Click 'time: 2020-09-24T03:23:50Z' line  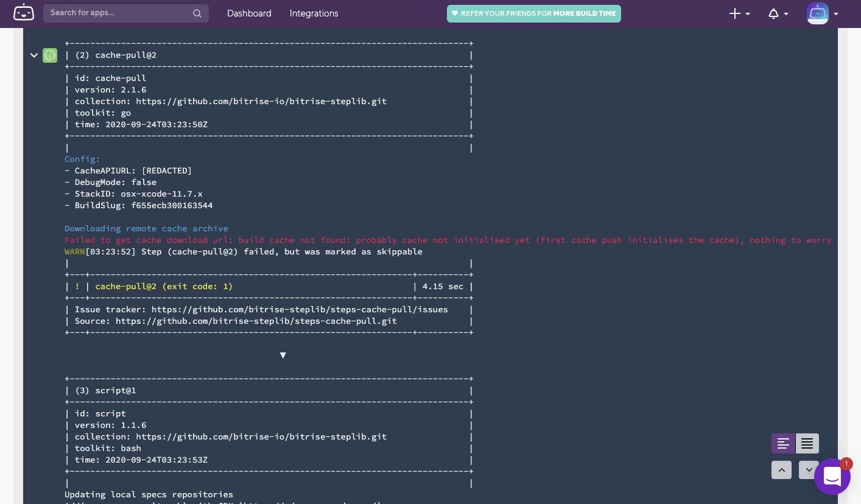(141, 124)
